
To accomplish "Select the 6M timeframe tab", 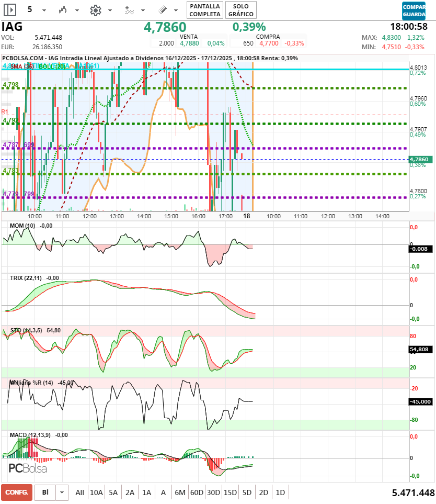I will coord(181,492).
